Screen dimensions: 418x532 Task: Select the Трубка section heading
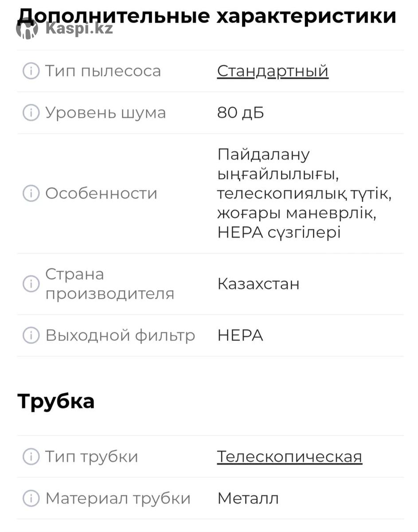coord(56,401)
